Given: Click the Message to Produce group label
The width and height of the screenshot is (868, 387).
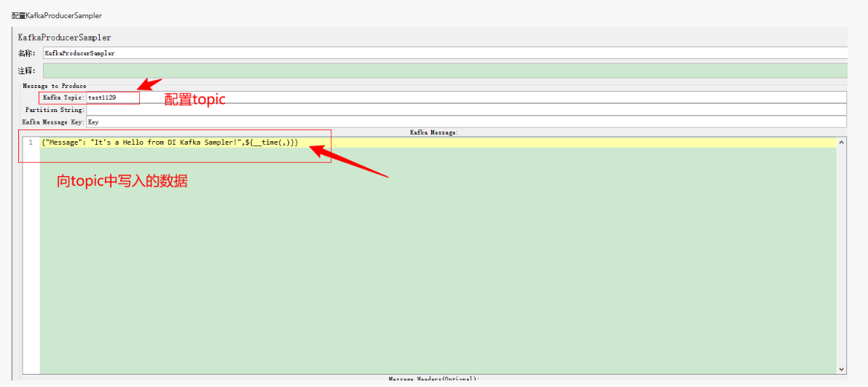Looking at the screenshot, I should pyautogui.click(x=54, y=86).
